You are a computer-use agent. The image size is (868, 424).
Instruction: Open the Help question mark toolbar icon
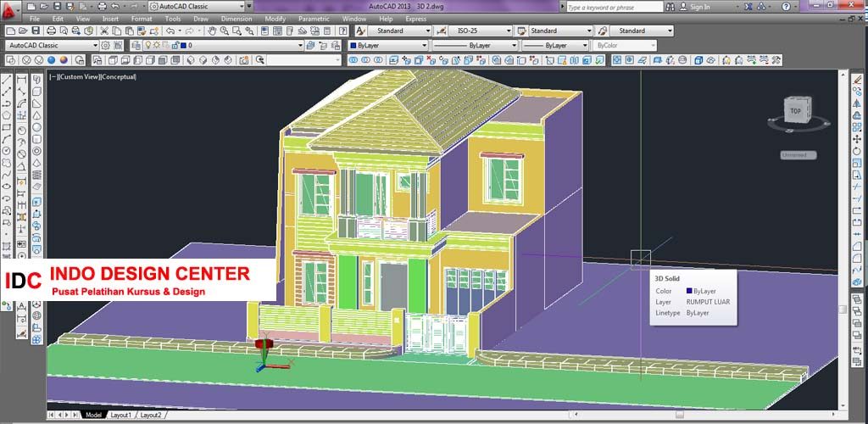coord(342,31)
